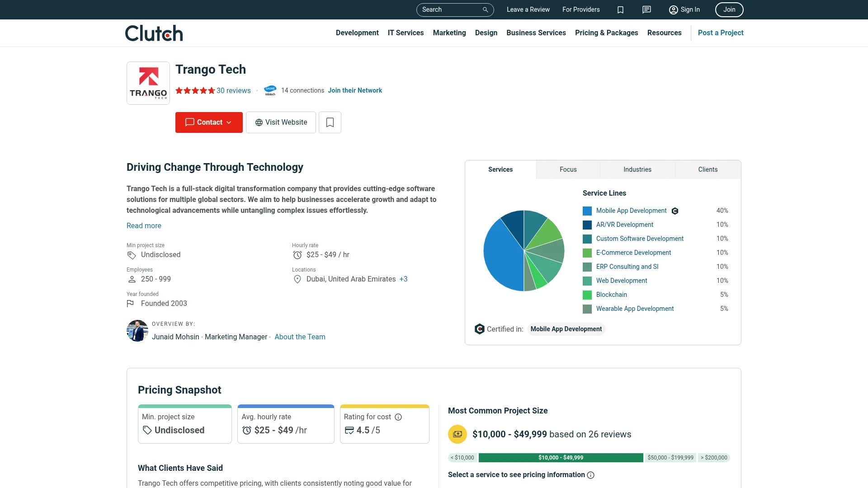Click the Trango Tech company logo

pyautogui.click(x=148, y=83)
